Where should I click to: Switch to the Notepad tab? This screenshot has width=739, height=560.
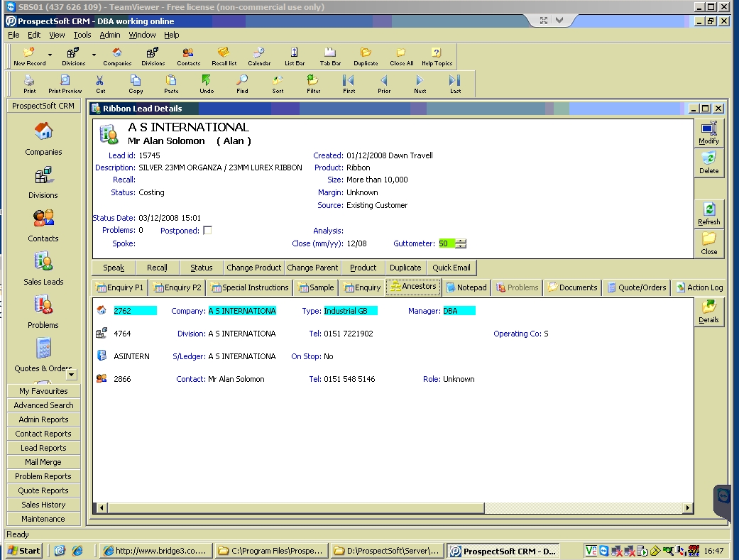click(466, 287)
